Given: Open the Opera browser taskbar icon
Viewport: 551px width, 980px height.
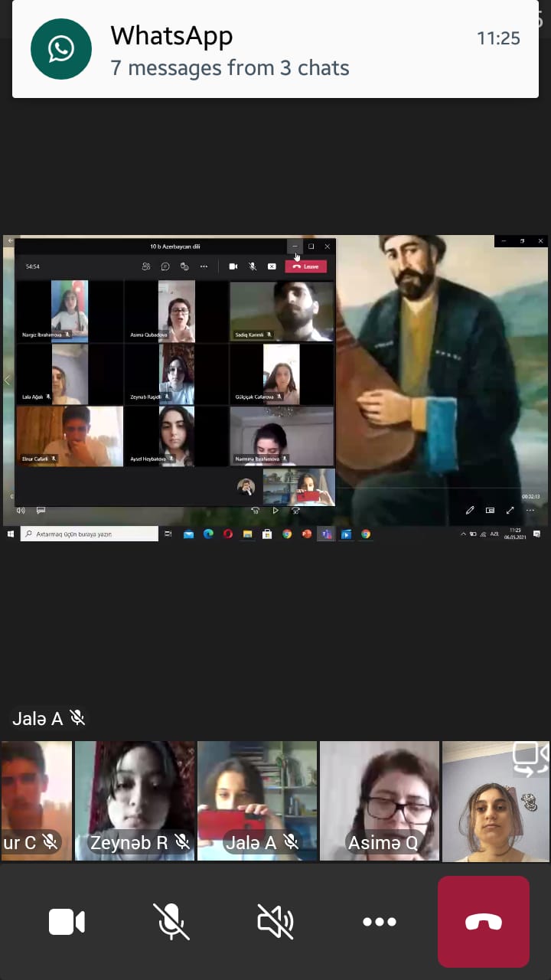Looking at the screenshot, I should pyautogui.click(x=228, y=534).
